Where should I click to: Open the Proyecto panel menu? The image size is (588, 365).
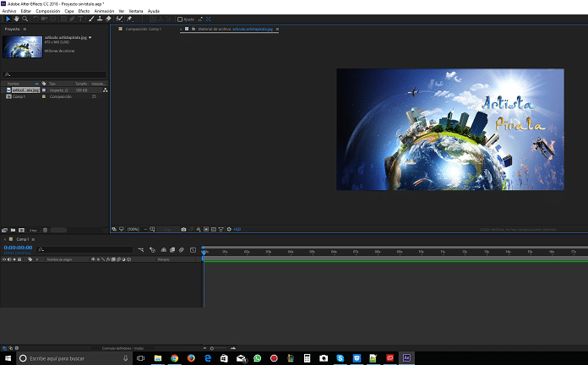[24, 29]
